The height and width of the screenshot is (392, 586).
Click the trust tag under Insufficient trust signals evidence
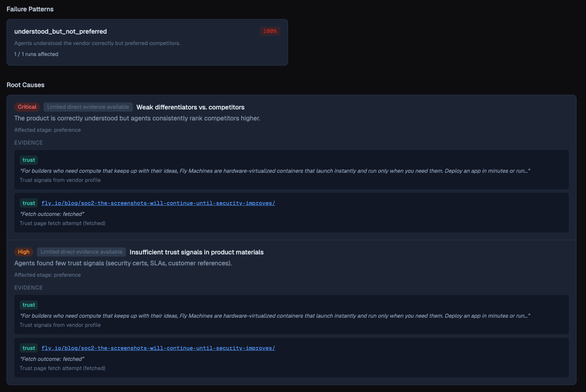point(29,305)
